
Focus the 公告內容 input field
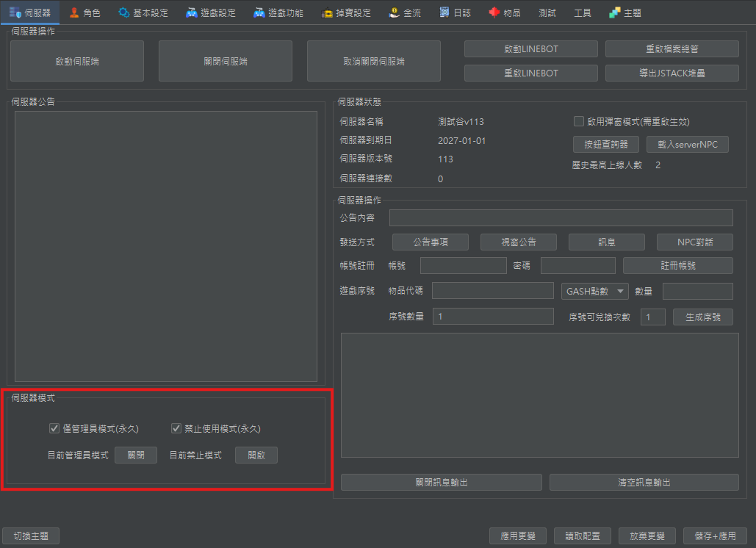[561, 218]
